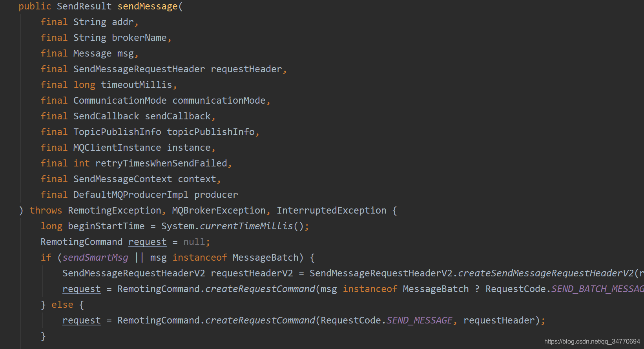This screenshot has height=349, width=644.
Task: Click the SEND_MESSAGE constant
Action: pos(420,321)
